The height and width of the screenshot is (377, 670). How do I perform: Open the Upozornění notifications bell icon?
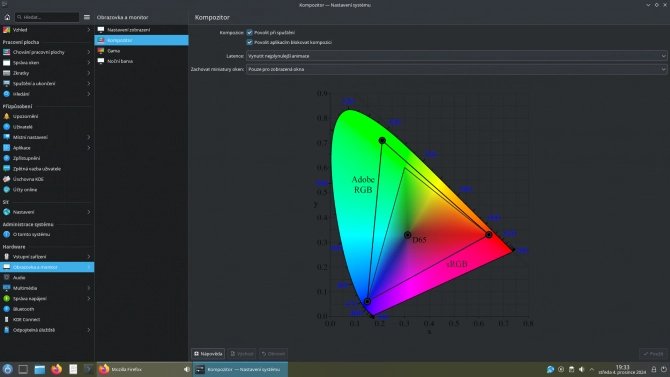pyautogui.click(x=6, y=116)
